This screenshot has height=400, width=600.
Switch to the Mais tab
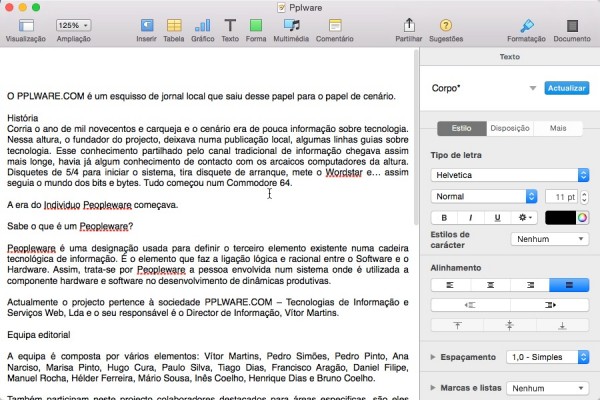pyautogui.click(x=558, y=128)
